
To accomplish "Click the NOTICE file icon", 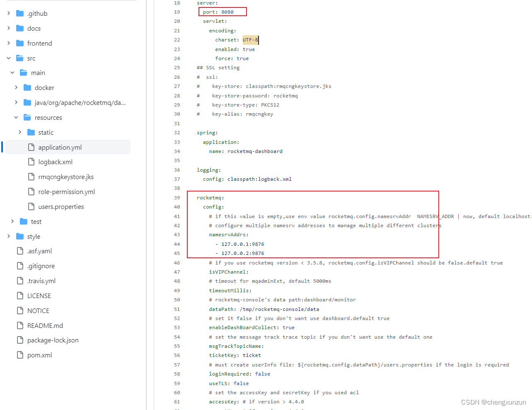I will pyautogui.click(x=20, y=311).
